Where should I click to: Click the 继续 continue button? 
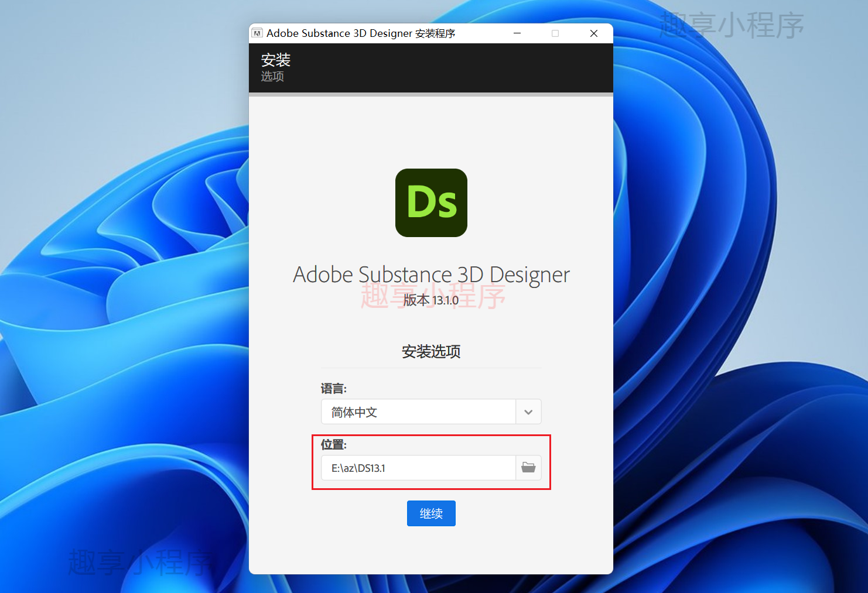pos(431,513)
